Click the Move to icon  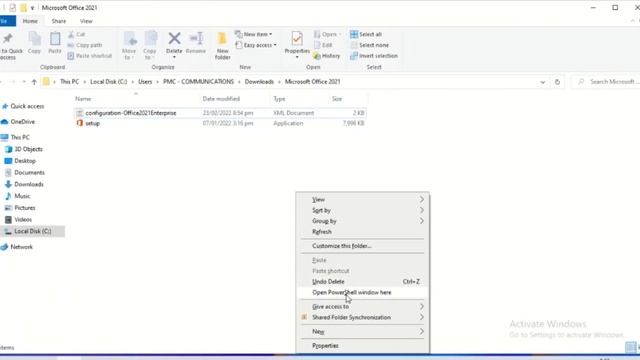(130, 39)
